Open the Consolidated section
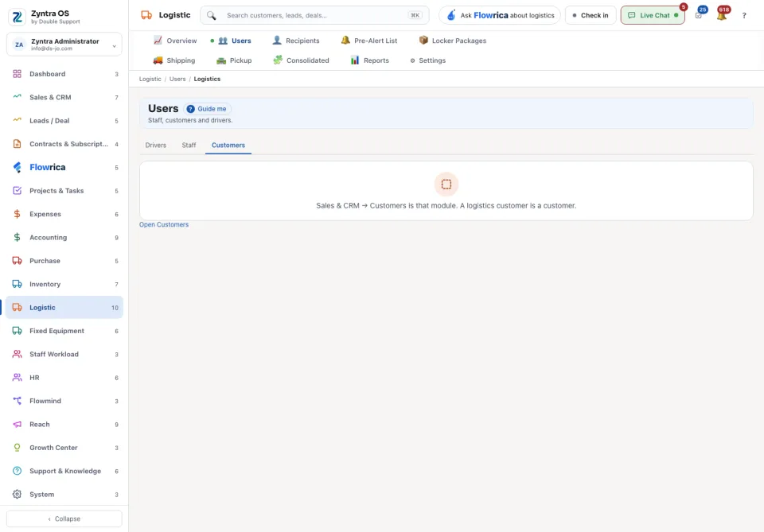The height and width of the screenshot is (532, 764). [x=301, y=60]
